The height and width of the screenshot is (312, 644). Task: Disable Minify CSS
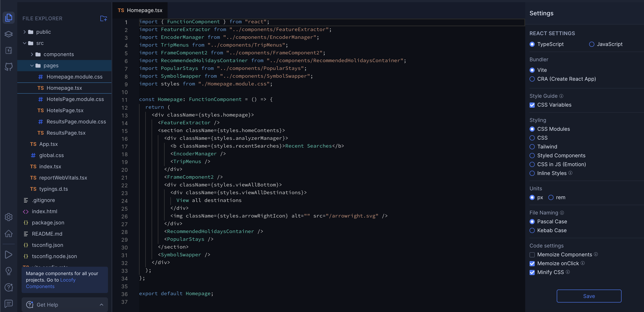(x=532, y=272)
